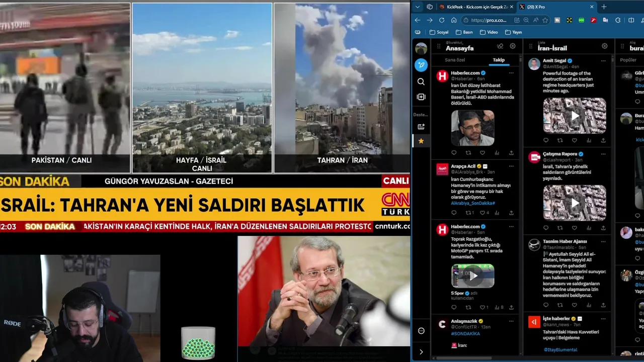Switch to the Sana özel tab

(x=455, y=60)
